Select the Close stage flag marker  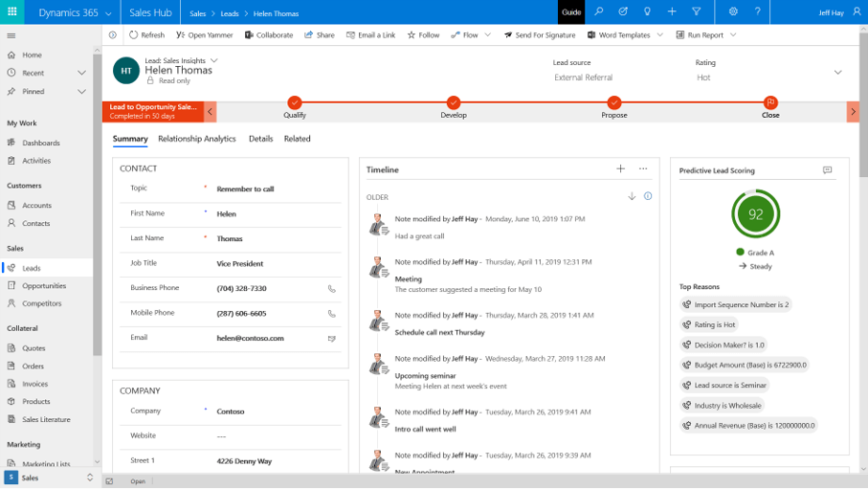770,102
